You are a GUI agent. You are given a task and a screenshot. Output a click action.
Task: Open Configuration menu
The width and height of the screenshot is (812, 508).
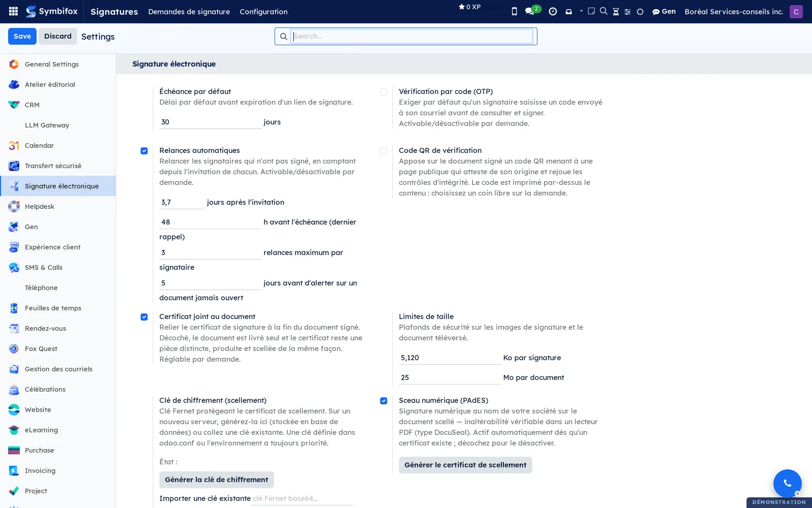(x=263, y=11)
